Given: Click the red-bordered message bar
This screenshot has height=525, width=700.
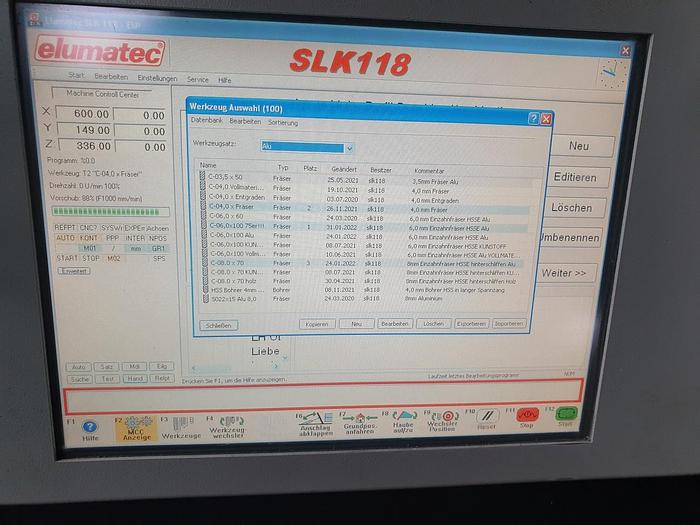Looking at the screenshot, I should pos(323,397).
